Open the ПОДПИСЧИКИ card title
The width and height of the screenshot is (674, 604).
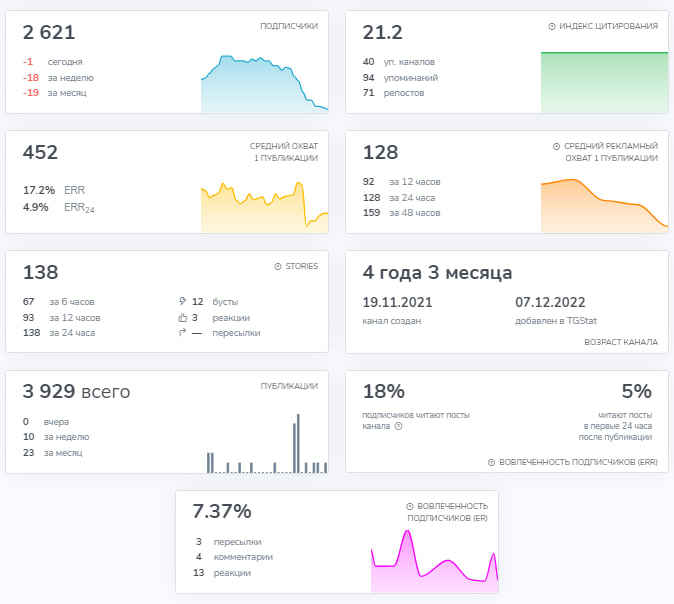tap(288, 26)
